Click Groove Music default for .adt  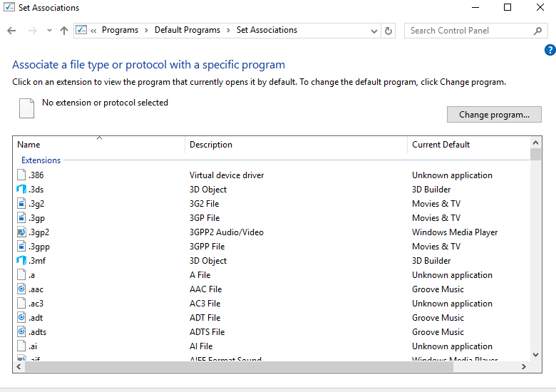coord(438,318)
